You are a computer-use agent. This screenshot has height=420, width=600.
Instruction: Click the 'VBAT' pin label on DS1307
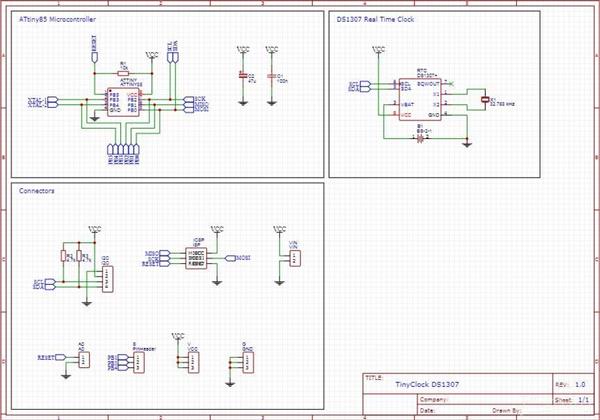pos(408,104)
